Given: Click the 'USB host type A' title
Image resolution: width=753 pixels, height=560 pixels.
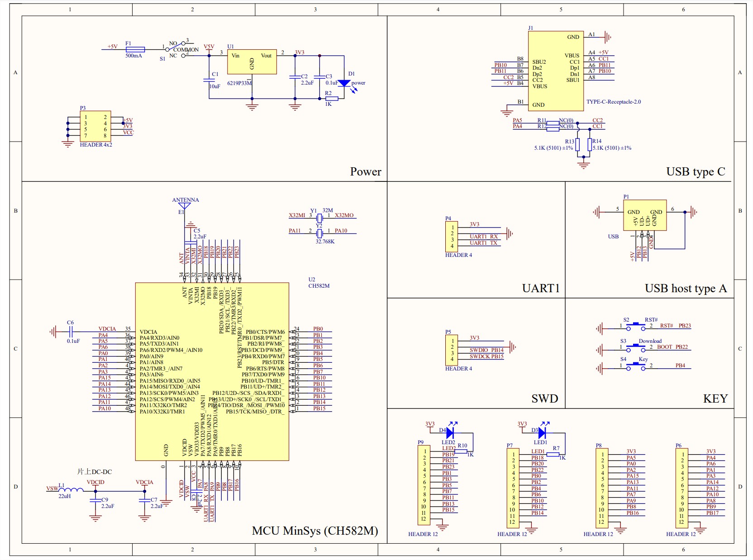Looking at the screenshot, I should point(686,289).
